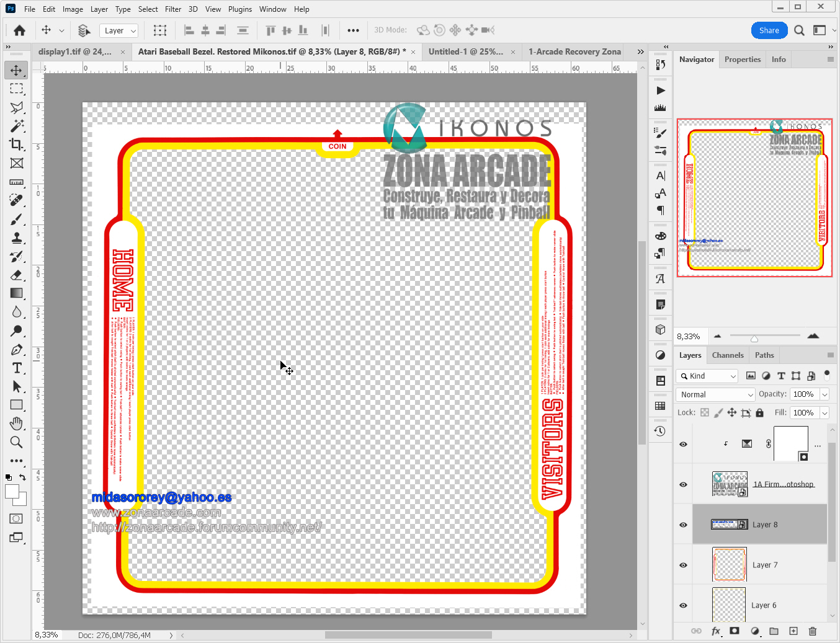Hide Layer 7 visibility eye

pyautogui.click(x=683, y=565)
